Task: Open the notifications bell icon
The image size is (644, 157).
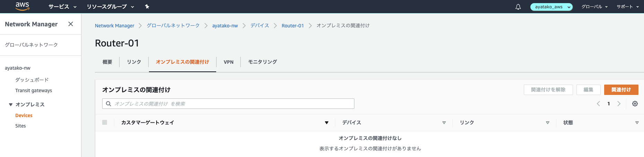Action: tap(518, 7)
